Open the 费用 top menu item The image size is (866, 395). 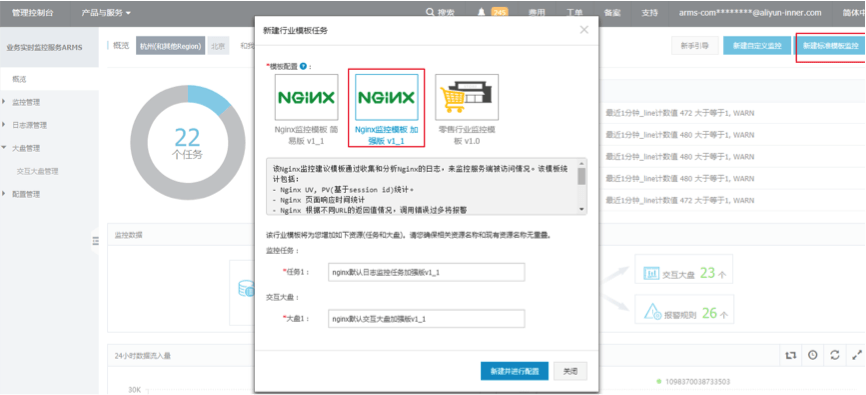pos(536,13)
